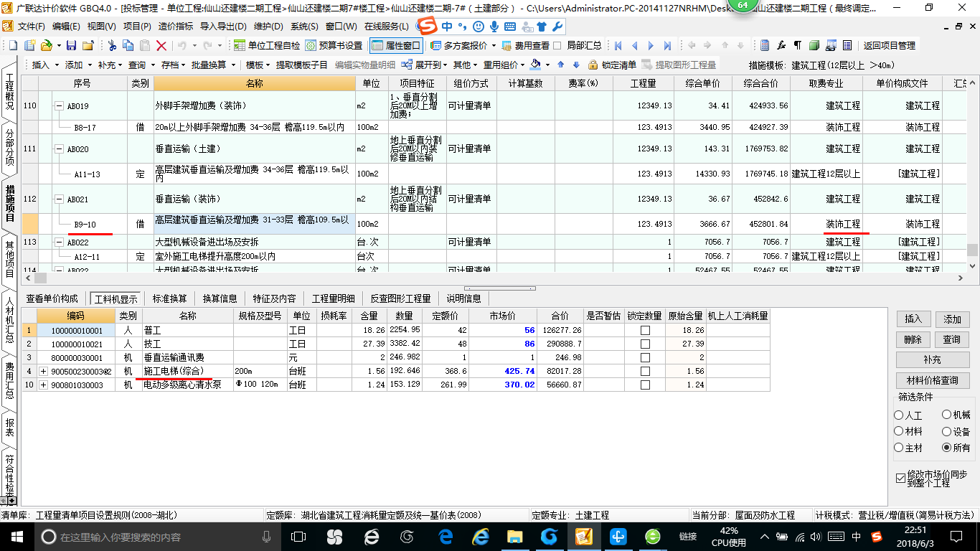
Task: Copy using the double-page toolbar icon
Action: coord(128,45)
